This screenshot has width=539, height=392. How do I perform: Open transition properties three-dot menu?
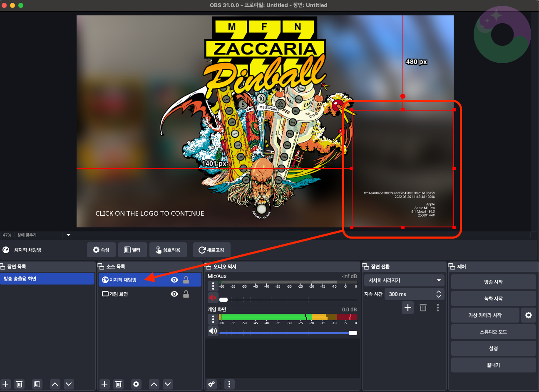pyautogui.click(x=438, y=308)
